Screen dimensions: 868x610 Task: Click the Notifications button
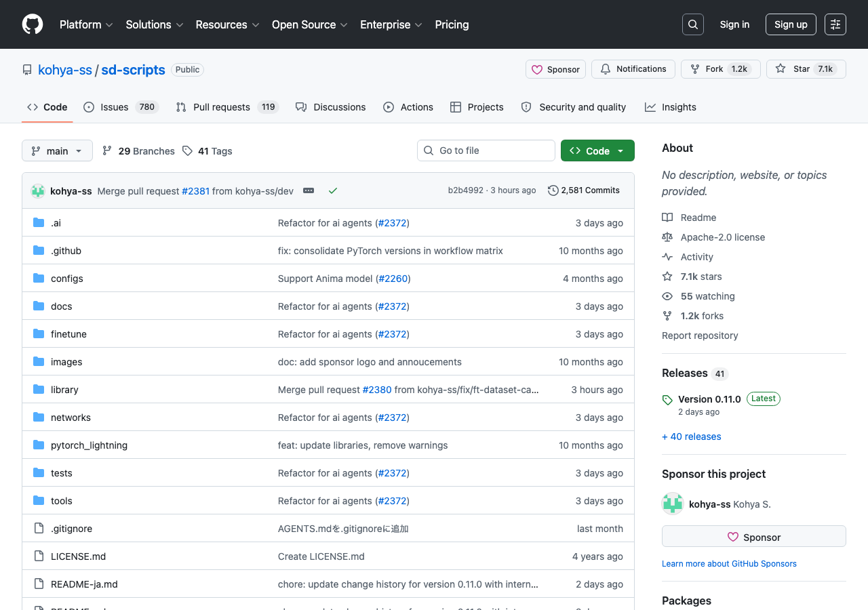[x=633, y=69]
